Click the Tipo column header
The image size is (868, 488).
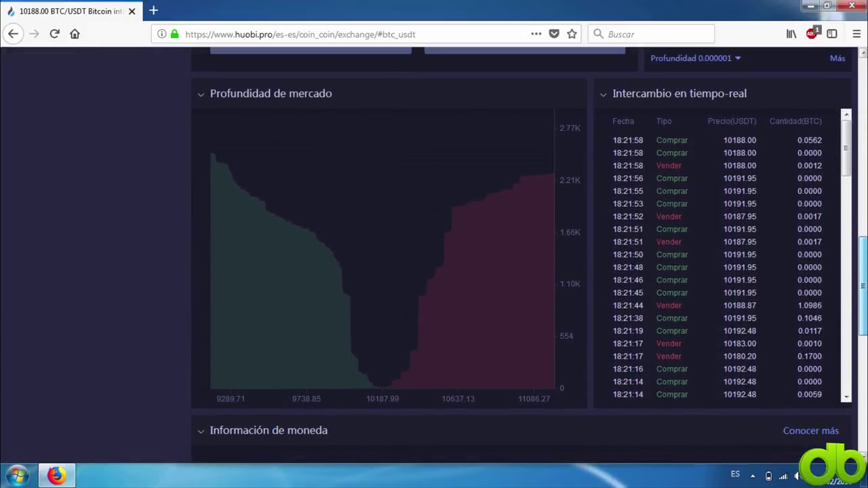tap(664, 121)
